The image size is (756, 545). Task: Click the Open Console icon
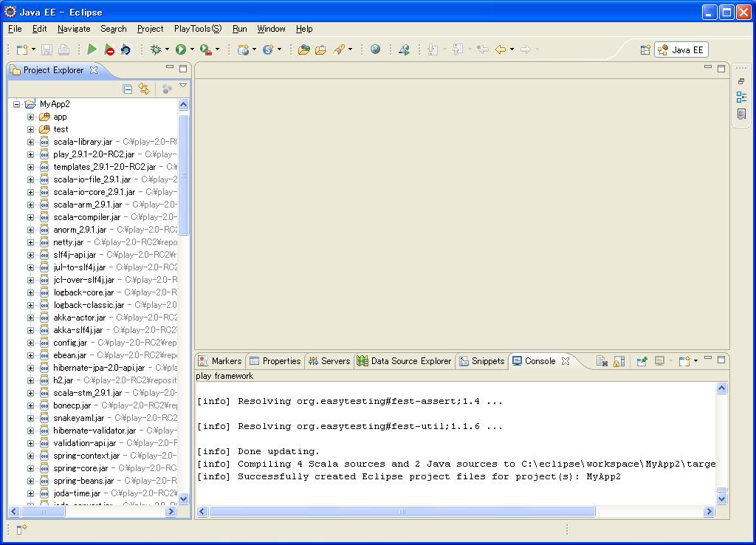coord(684,361)
